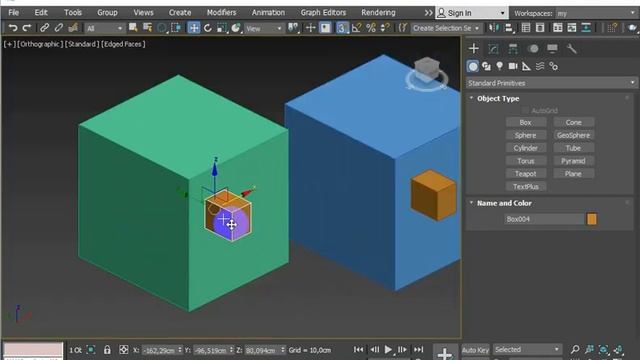Switch to Motion panel tab
The width and height of the screenshot is (640, 360).
[x=533, y=49]
